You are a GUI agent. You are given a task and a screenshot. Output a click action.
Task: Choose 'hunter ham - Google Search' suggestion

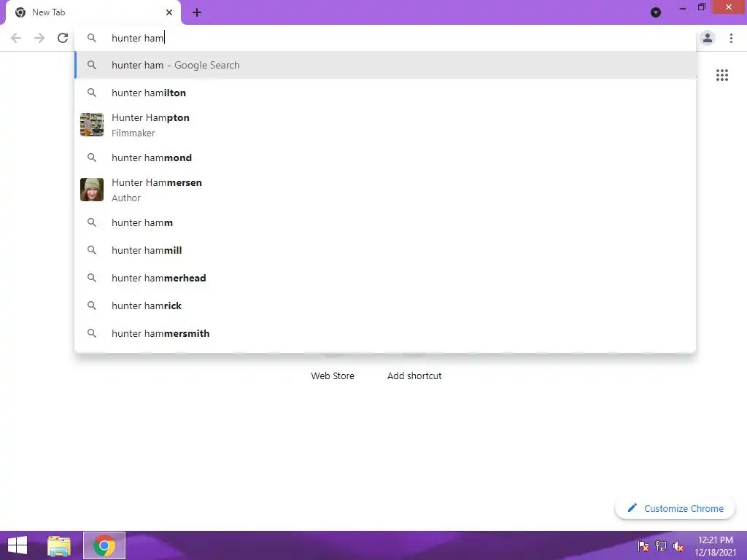click(x=385, y=65)
